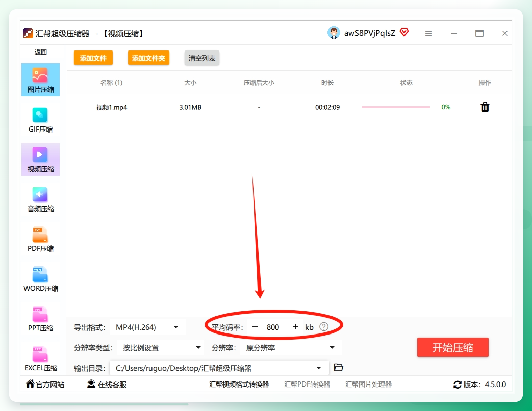This screenshot has height=411, width=532.
Task: Decrease average bitrate with minus button
Action: point(255,327)
